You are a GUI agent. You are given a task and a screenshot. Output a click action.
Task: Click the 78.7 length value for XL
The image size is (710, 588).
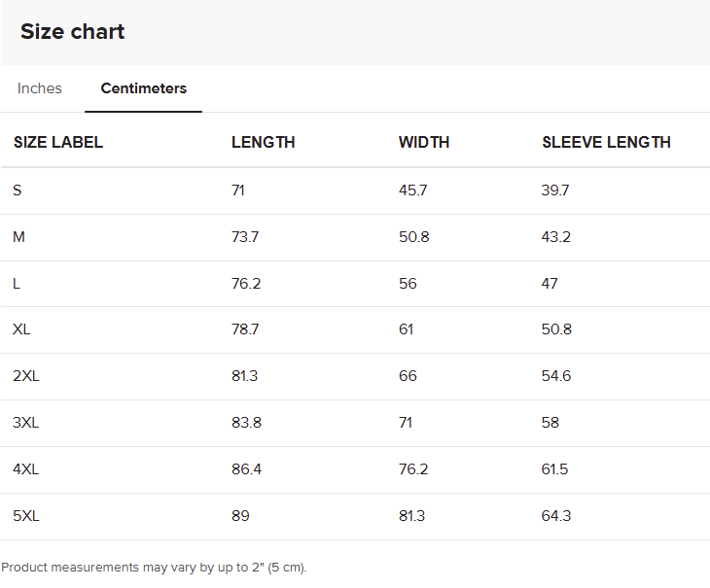click(x=245, y=329)
